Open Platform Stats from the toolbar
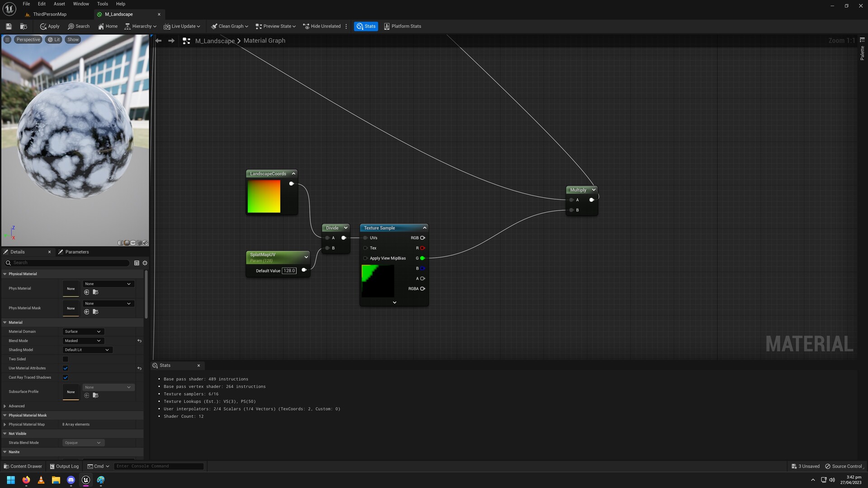 coord(402,26)
